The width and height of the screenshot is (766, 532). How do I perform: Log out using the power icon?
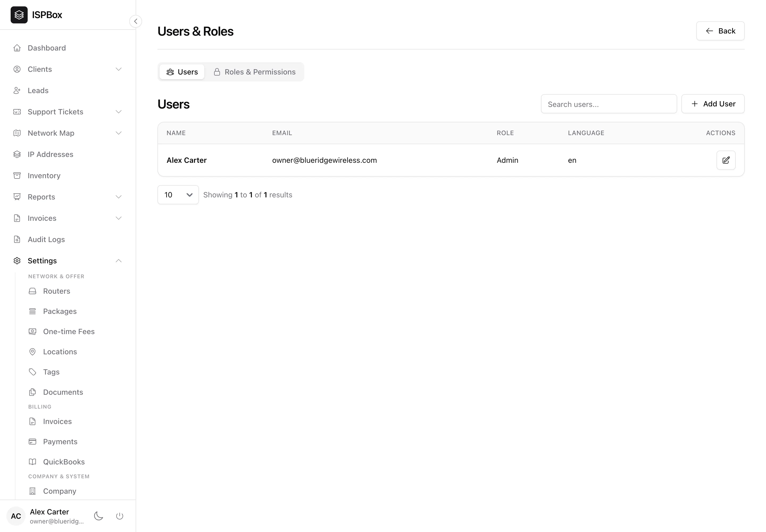click(x=120, y=516)
